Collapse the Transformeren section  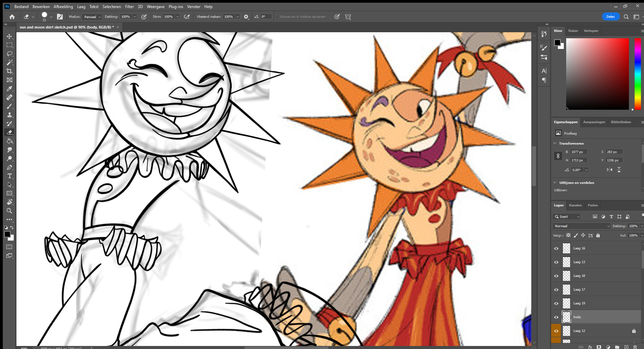pyautogui.click(x=555, y=143)
